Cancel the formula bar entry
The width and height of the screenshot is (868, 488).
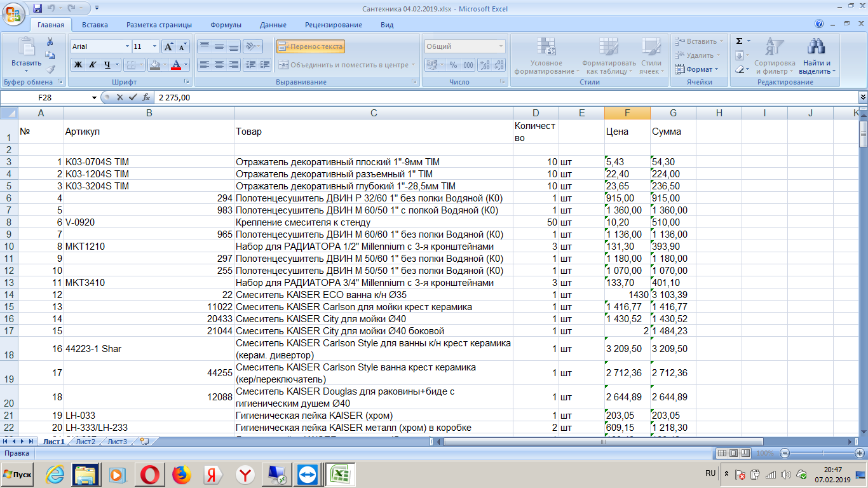[120, 97]
